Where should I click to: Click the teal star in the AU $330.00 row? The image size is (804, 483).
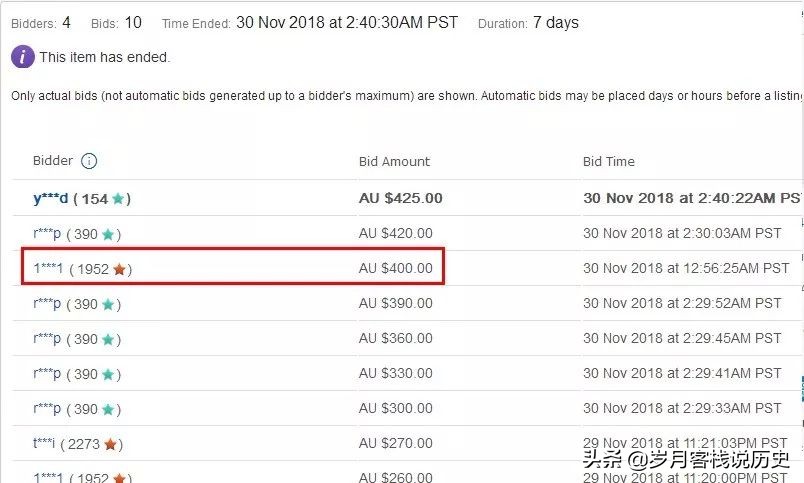(108, 374)
